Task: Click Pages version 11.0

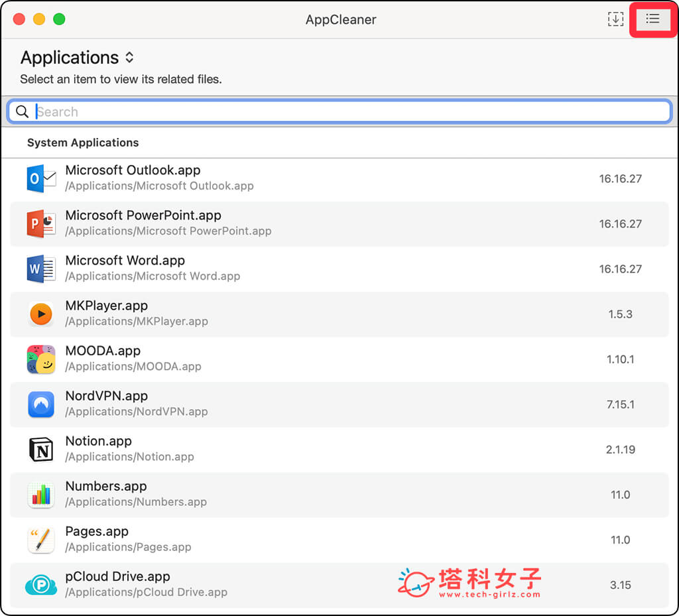Action: tap(620, 540)
